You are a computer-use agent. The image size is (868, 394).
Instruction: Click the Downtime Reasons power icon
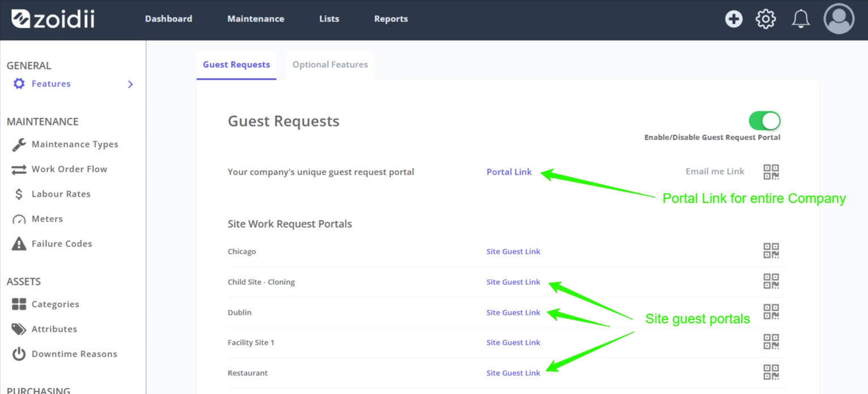(x=19, y=354)
